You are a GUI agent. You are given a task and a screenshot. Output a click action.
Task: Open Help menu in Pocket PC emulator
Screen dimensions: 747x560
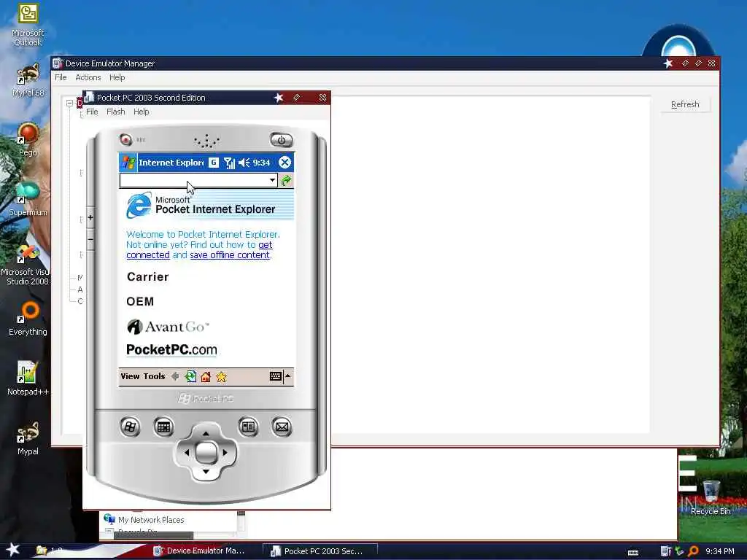click(141, 112)
